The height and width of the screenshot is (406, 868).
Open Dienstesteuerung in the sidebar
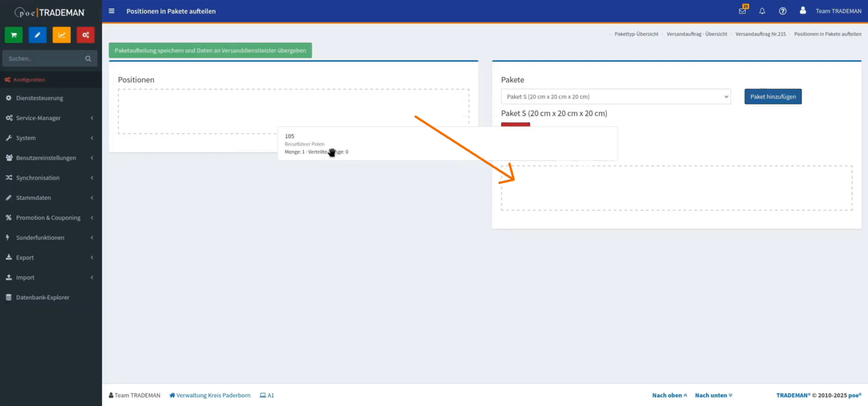39,98
